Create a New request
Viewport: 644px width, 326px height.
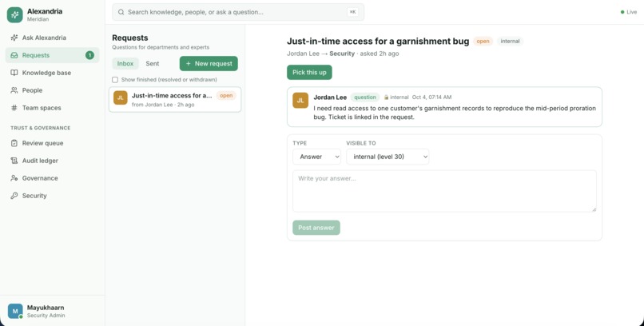coord(209,64)
